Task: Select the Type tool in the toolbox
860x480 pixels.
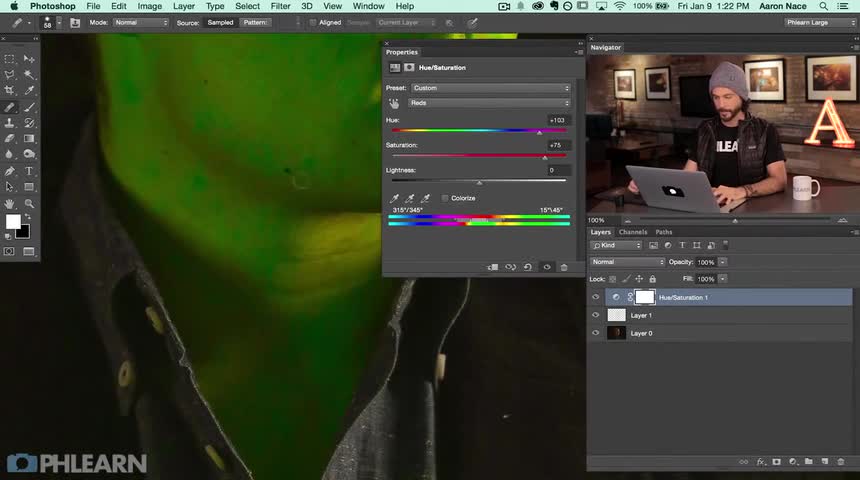Action: 29,171
